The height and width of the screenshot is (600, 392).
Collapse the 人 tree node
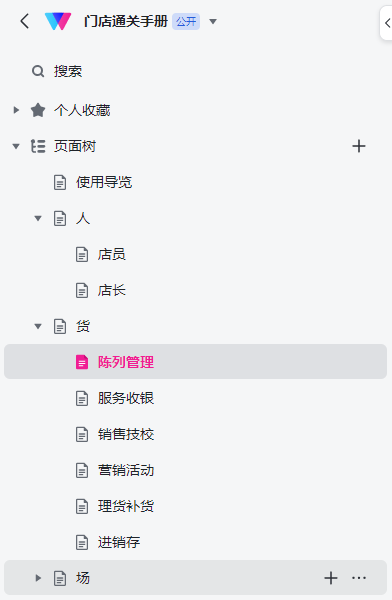point(38,218)
